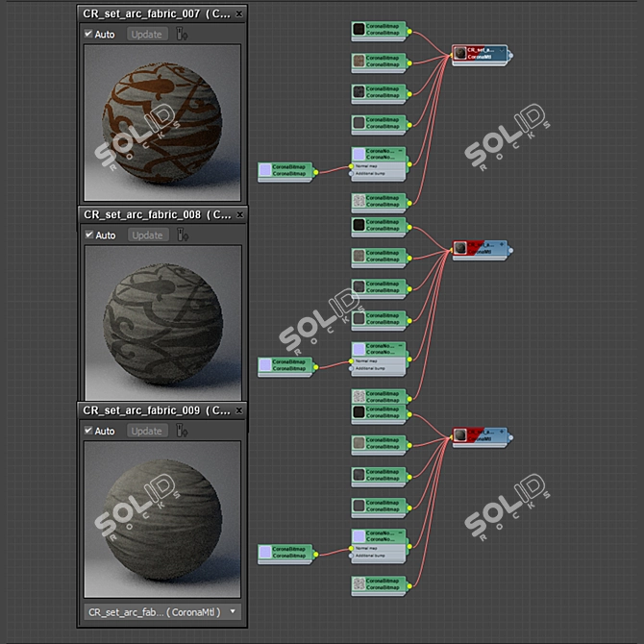Screen dimensions: 644x644
Task: Click output socket of top tree CoronaNormal node
Action: pos(409,164)
